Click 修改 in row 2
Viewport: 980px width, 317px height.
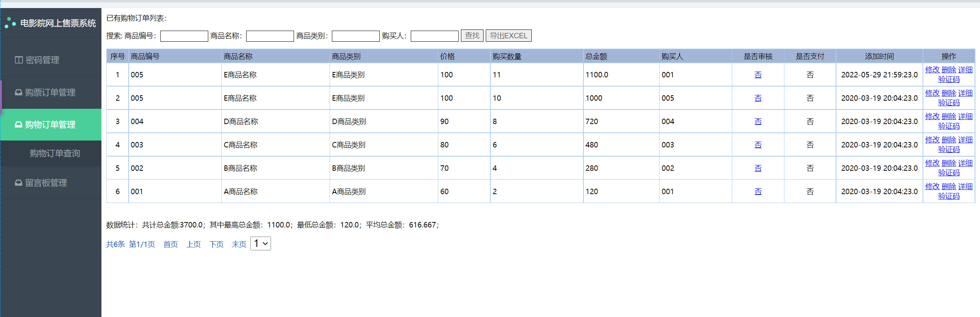(x=932, y=93)
